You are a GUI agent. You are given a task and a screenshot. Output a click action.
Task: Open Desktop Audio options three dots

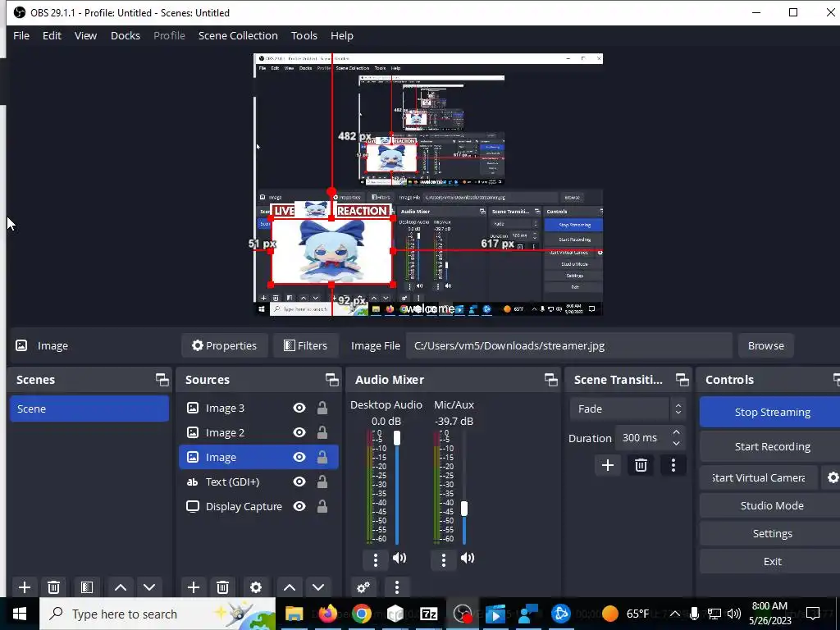[x=376, y=559]
